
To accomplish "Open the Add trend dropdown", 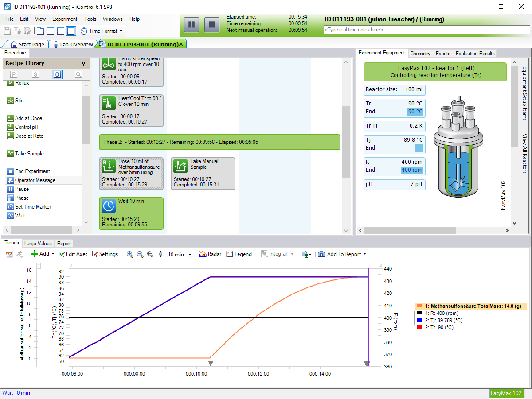I will (43, 254).
